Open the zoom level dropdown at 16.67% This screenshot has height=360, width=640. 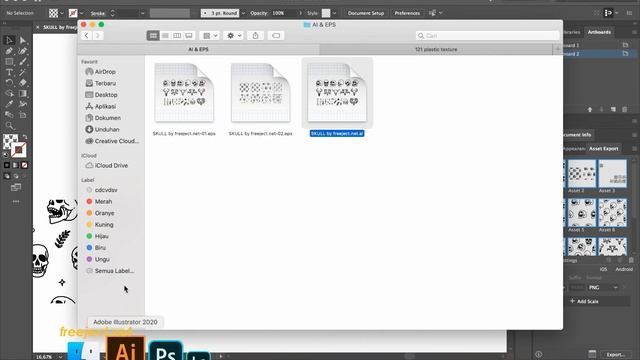pos(61,357)
